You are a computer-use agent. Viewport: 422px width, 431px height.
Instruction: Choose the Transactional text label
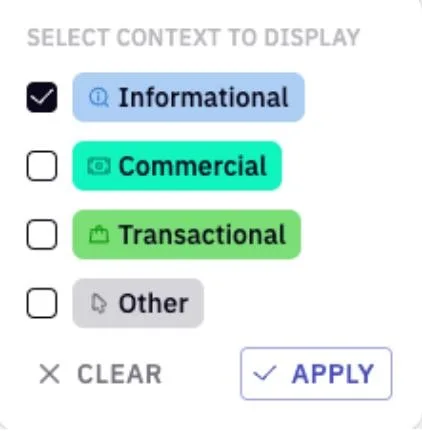202,235
